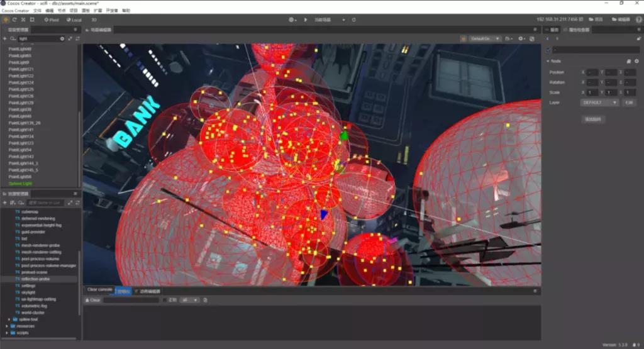Click the add node plus icon in hierarchy
This screenshot has height=349, width=644.
(5, 39)
